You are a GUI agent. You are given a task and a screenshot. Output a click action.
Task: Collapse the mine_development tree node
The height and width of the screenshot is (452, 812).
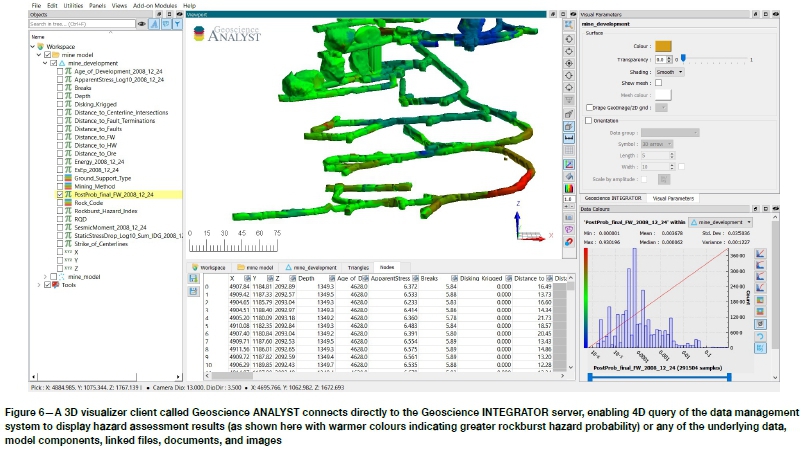coord(46,62)
